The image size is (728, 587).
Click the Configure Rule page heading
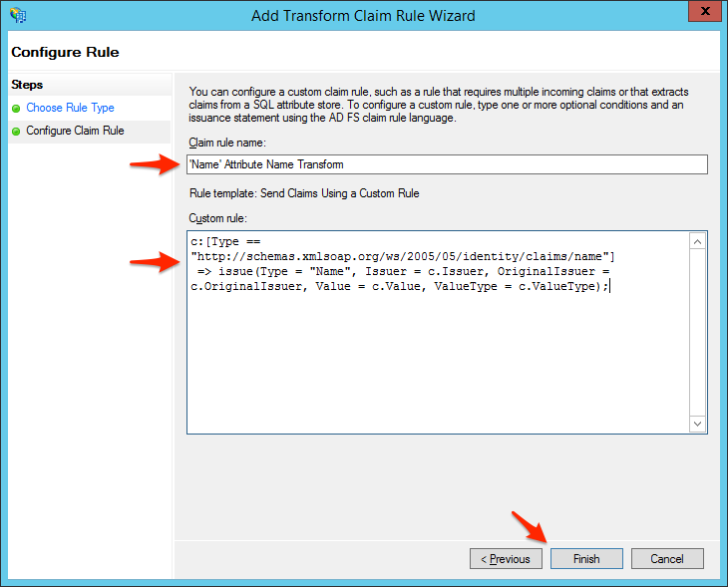[x=66, y=52]
